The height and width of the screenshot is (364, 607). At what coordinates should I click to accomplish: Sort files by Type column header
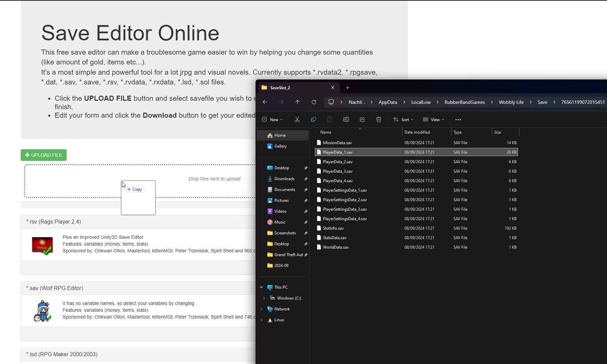[471, 132]
